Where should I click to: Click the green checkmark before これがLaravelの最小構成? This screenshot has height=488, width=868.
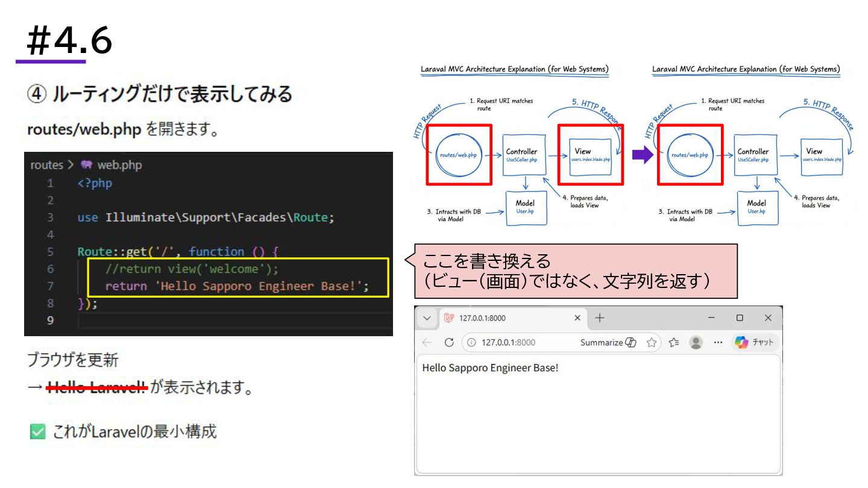click(37, 432)
